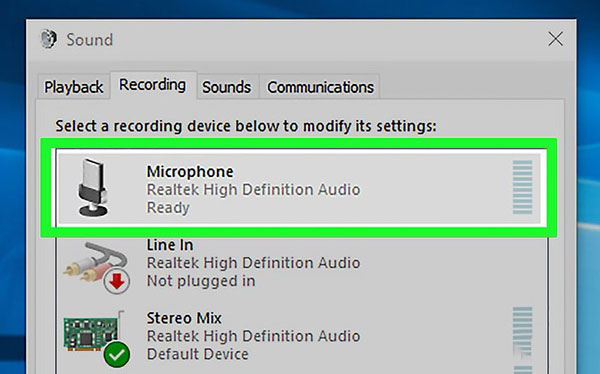Click the green default checkmark on Stereo Mix
The image size is (600, 374).
click(117, 354)
